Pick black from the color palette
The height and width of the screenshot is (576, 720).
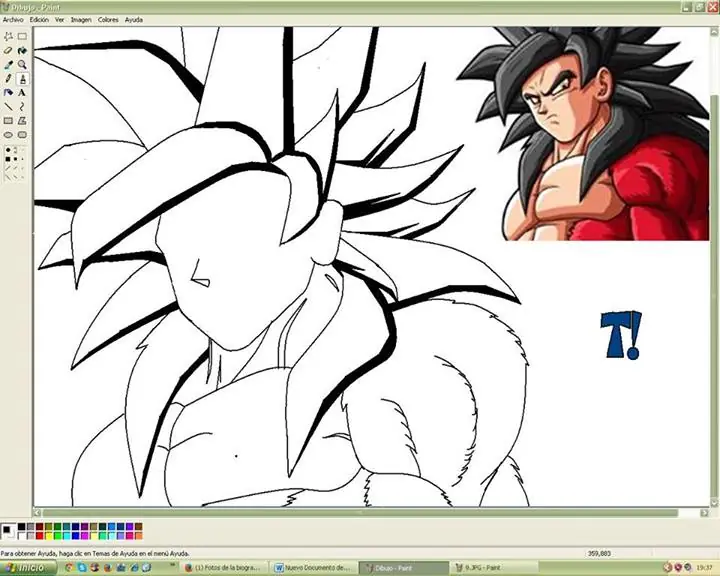pos(22,527)
